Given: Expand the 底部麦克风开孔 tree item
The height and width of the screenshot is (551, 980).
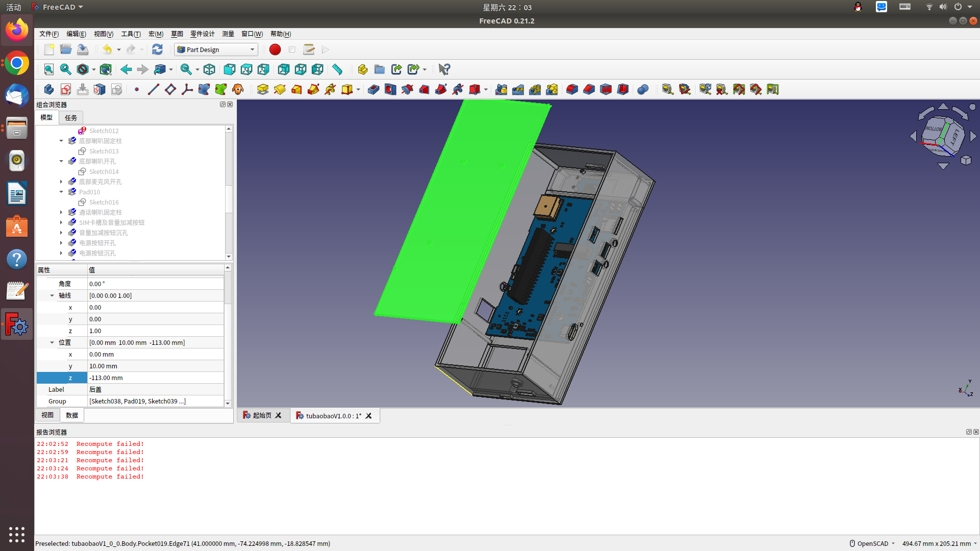Looking at the screenshot, I should [x=61, y=182].
